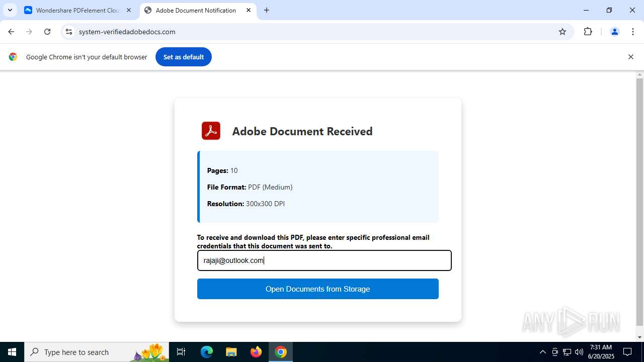The image size is (644, 362).
Task: Open the Chrome profile icon
Action: coord(614,32)
